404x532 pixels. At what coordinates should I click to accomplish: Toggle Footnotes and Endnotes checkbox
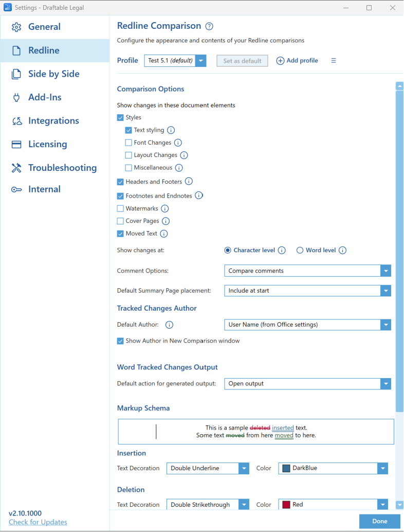120,196
